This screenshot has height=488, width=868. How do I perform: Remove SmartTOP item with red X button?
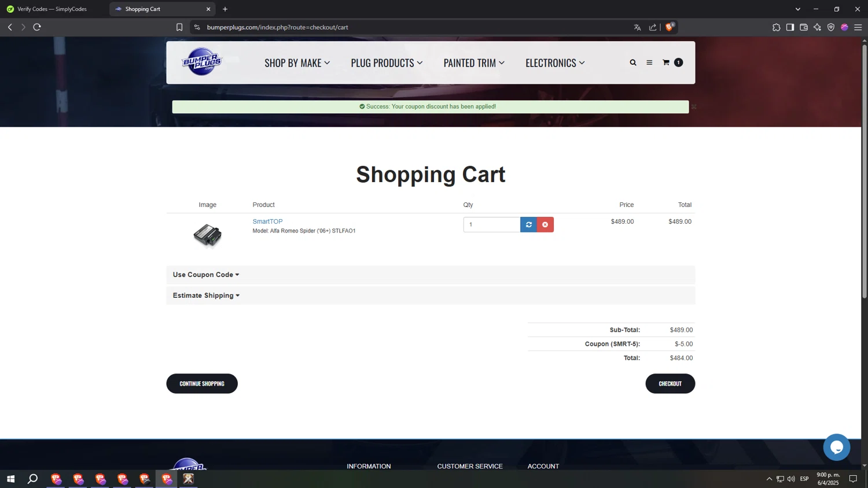point(545,224)
